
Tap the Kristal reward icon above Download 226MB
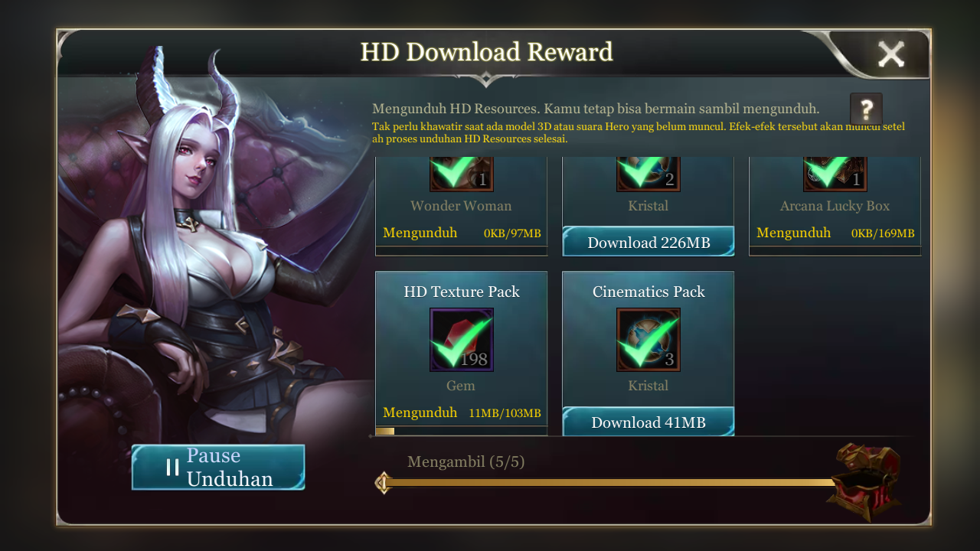tap(648, 174)
